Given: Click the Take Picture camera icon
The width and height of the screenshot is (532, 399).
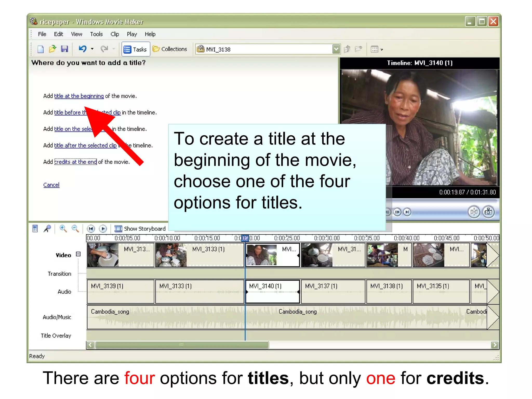Looking at the screenshot, I should click(489, 212).
